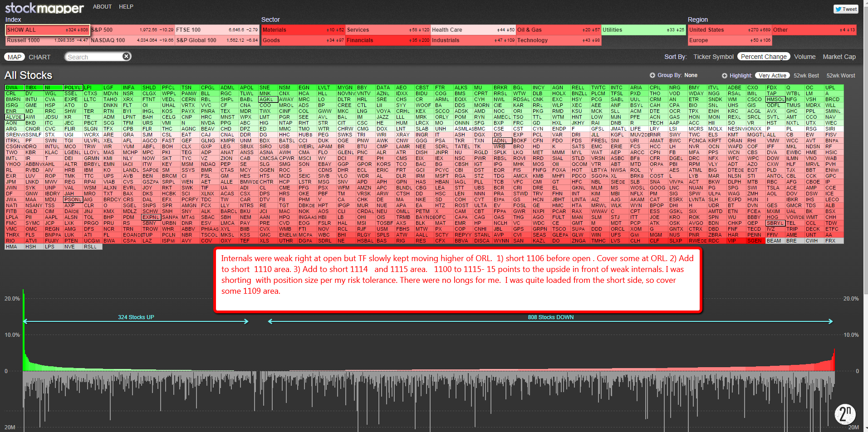Highlight Very Active stocks
The image size is (868, 432).
(772, 76)
